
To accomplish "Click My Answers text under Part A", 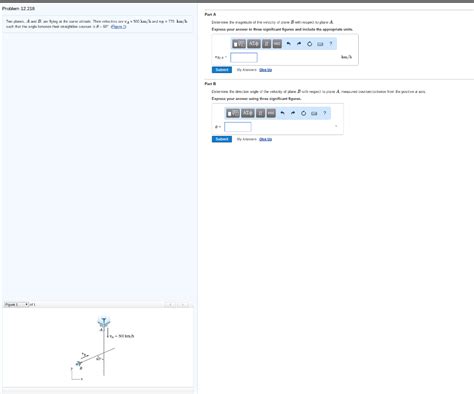I will pos(247,70).
